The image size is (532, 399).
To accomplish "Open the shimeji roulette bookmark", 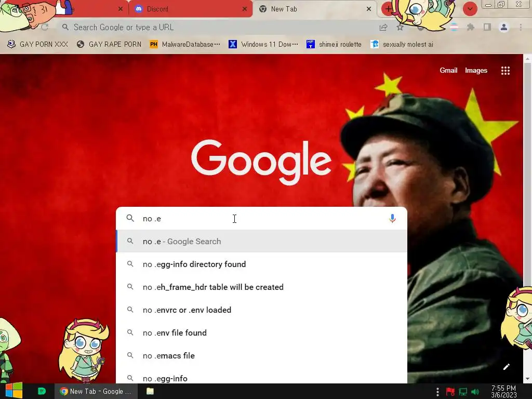I will (x=334, y=44).
